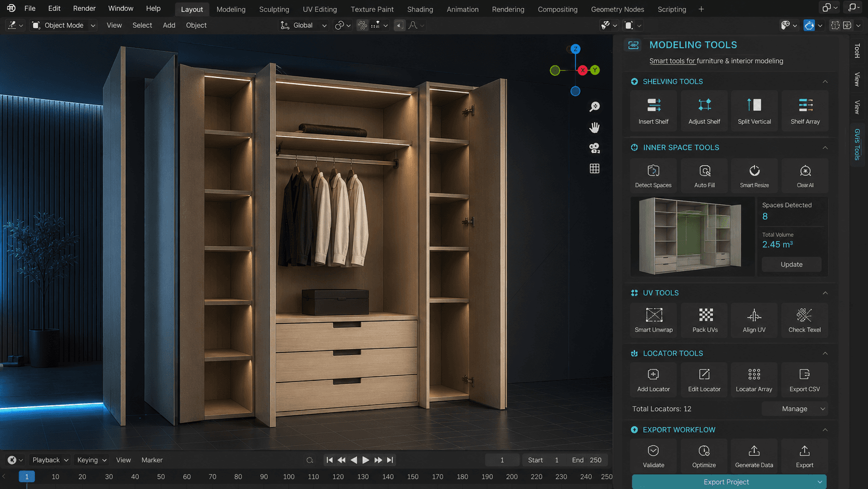
Task: Run Detect Spaces
Action: (x=653, y=176)
